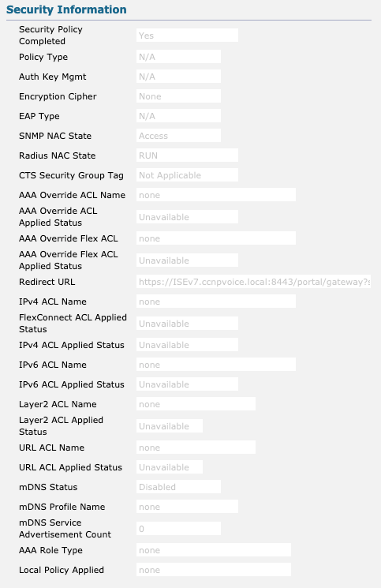Click the AAA Override Flex ACL field

216,238
